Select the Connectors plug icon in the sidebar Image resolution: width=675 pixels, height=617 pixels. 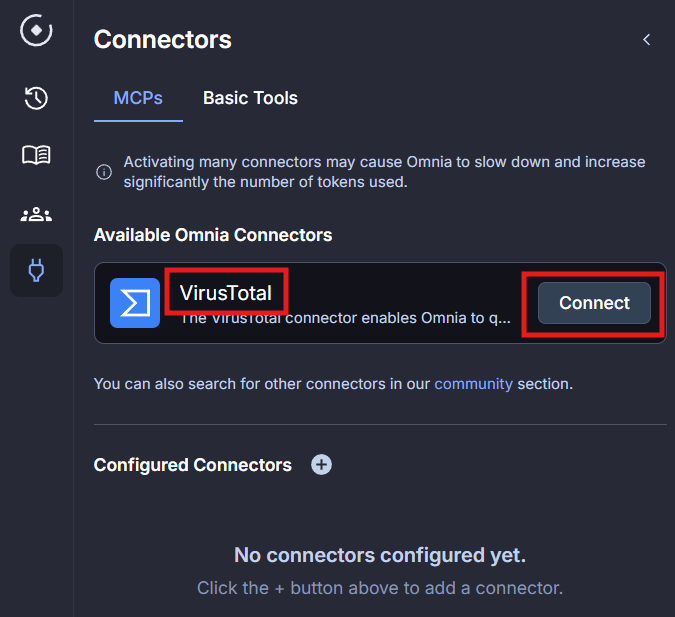36,271
